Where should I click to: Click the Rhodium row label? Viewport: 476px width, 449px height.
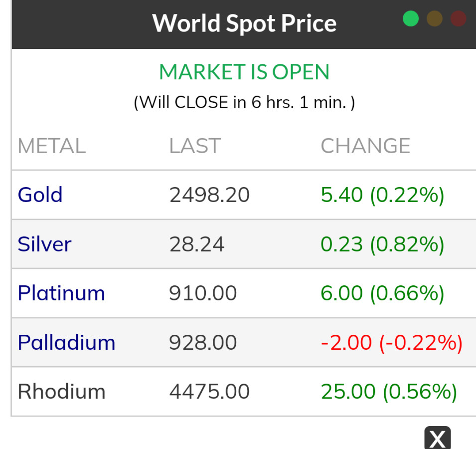(61, 392)
